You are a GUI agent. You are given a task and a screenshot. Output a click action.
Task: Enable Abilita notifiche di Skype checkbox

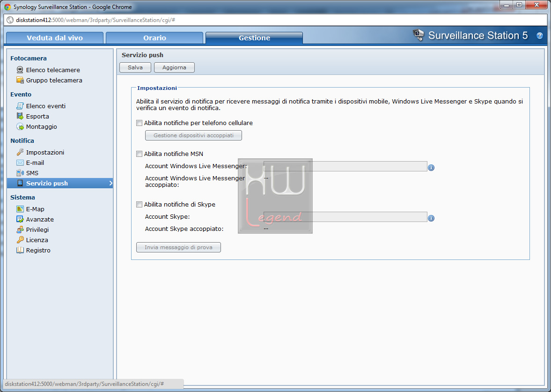(x=139, y=204)
